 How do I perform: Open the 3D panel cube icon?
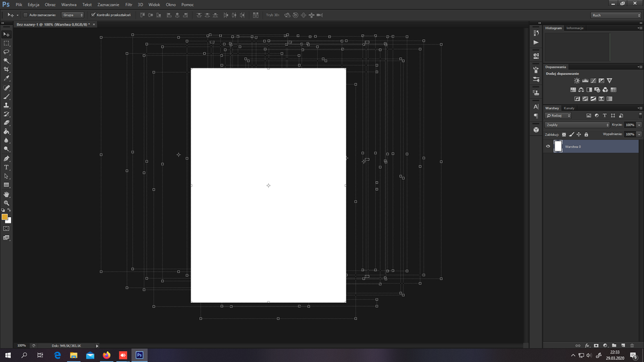(536, 129)
